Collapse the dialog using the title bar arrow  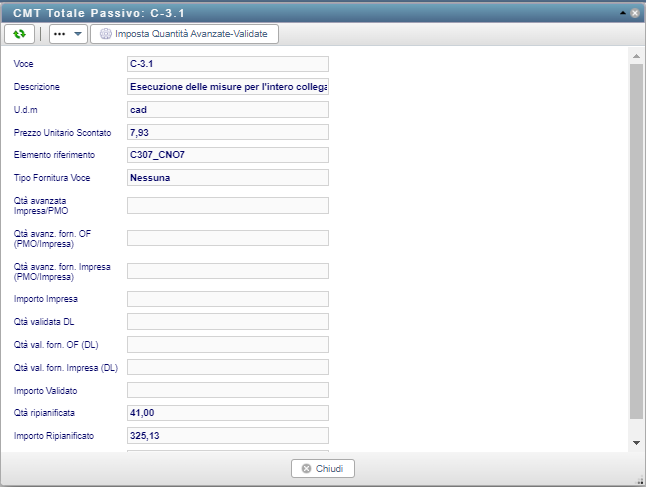[x=623, y=13]
